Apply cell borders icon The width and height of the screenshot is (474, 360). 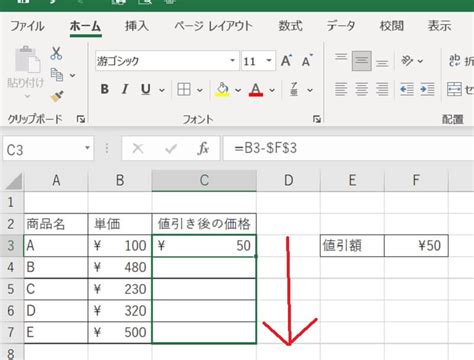pos(184,89)
